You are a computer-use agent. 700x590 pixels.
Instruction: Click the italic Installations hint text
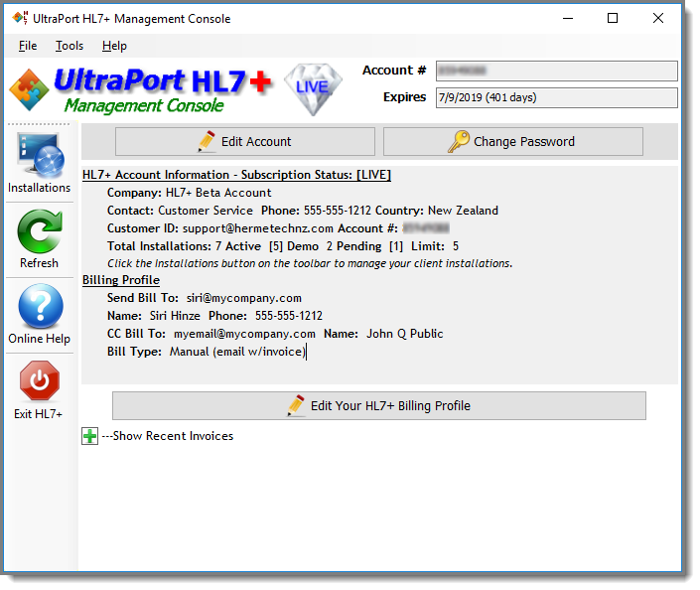(310, 263)
